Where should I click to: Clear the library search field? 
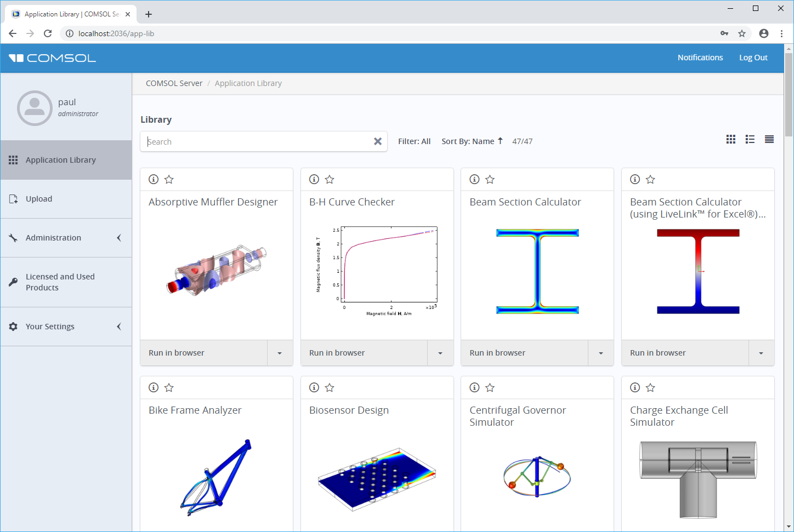pos(378,141)
